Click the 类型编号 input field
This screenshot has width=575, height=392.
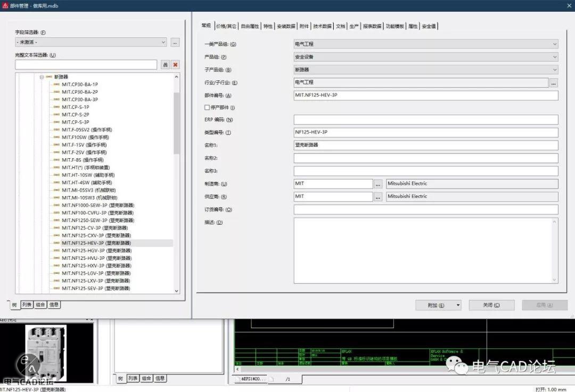coord(426,133)
